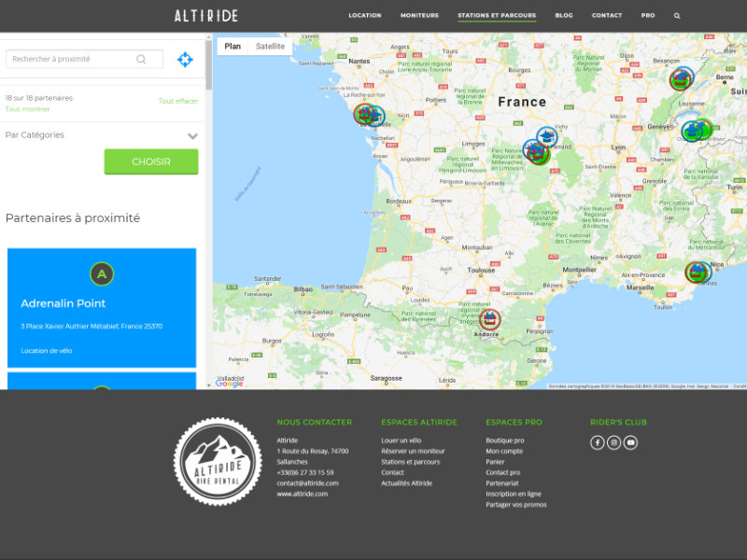747x560 pixels.
Task: Open www.altiride.com footer link
Action: click(x=302, y=494)
